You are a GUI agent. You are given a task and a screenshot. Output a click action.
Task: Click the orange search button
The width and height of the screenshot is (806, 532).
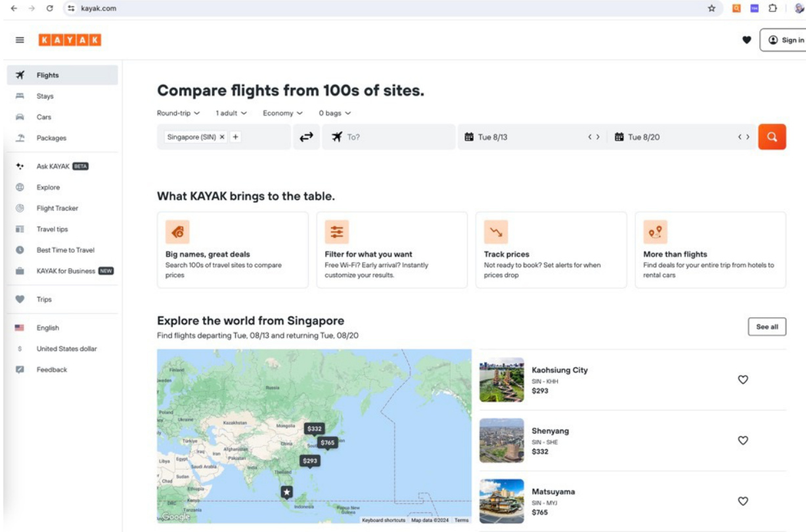(772, 137)
